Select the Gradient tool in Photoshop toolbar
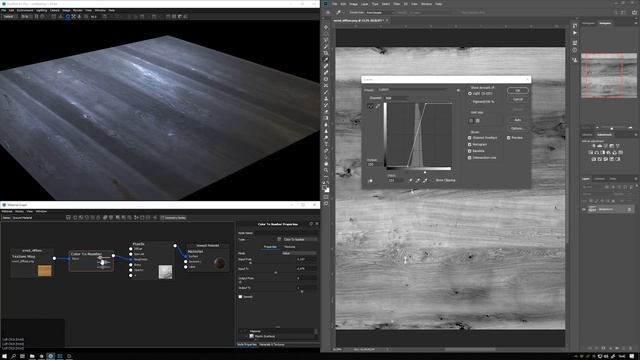The width and height of the screenshot is (640, 360). point(326,118)
